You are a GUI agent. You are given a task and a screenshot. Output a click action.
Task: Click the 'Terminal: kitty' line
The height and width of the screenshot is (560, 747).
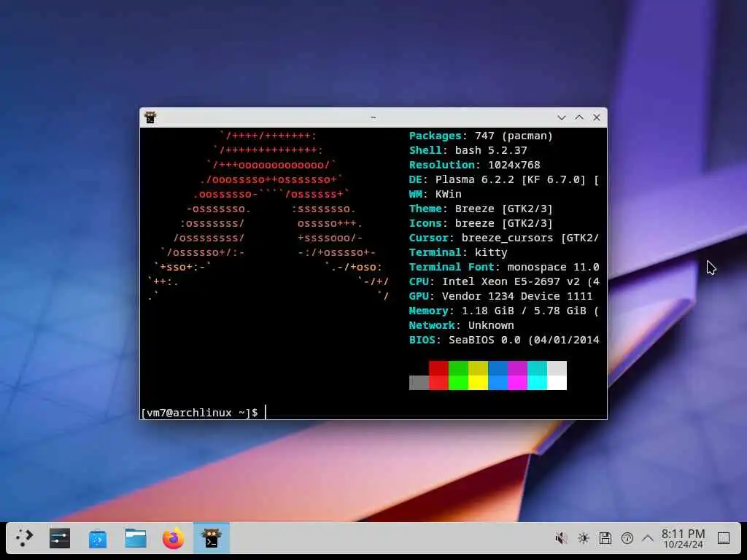458,252
